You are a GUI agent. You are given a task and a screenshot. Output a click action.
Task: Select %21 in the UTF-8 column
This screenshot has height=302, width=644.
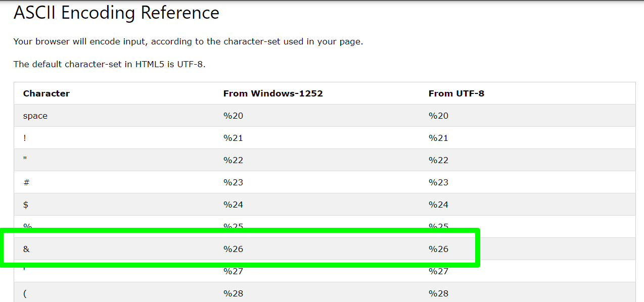(438, 138)
